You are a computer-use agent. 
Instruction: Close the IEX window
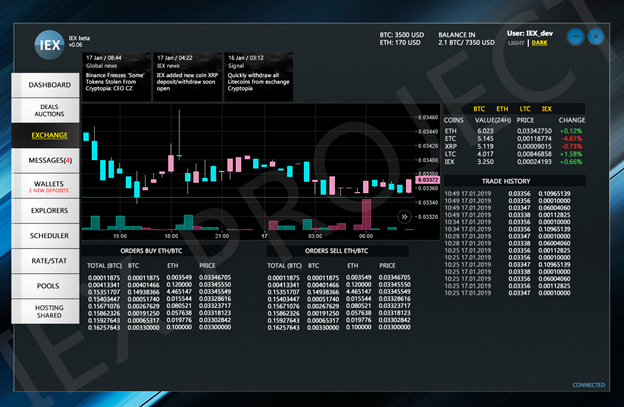tap(596, 37)
